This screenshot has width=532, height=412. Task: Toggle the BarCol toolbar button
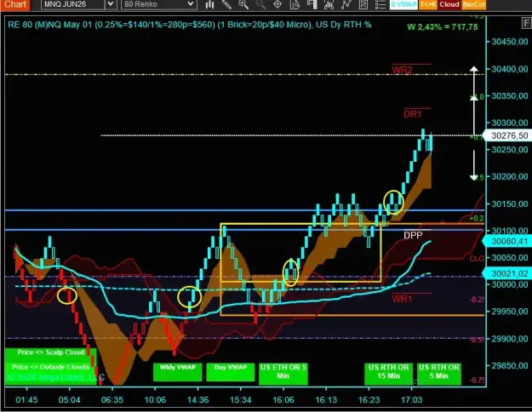pos(473,4)
